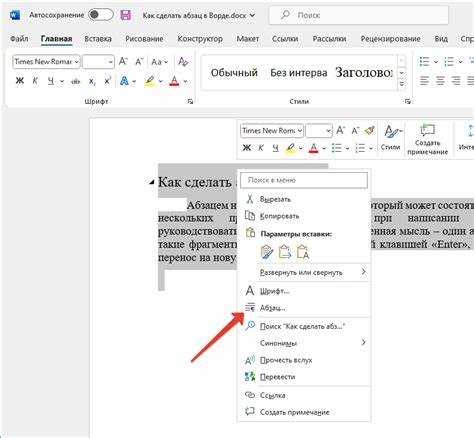Screen dimensions: 474x438
Task: Click the strikethrough text button in ribbon
Action: (x=76, y=81)
